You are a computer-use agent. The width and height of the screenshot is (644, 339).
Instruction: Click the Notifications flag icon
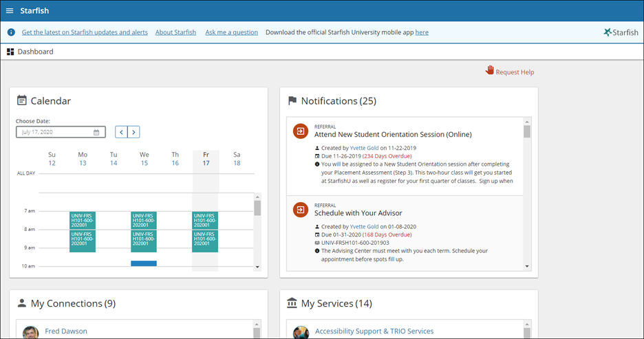pos(292,100)
